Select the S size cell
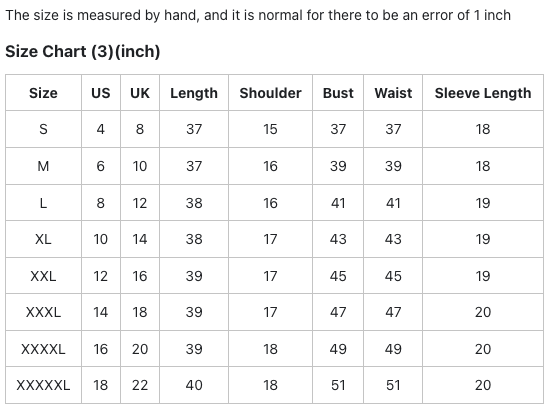551x413 pixels. click(x=43, y=129)
